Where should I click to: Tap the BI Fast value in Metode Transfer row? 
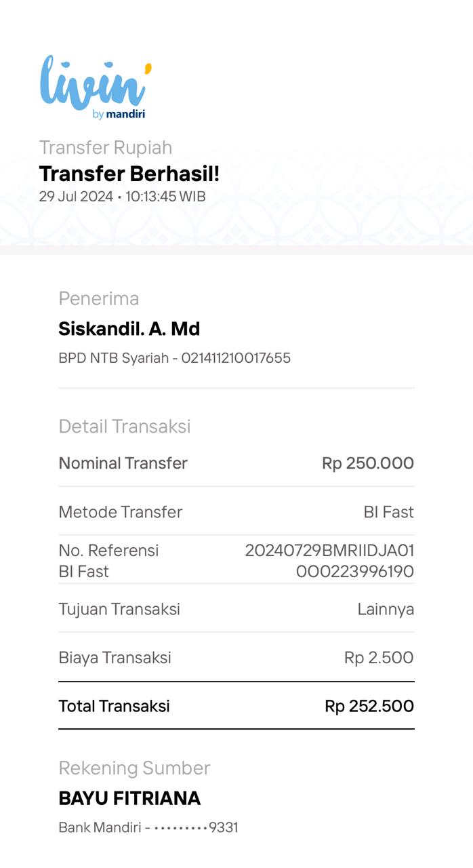(x=388, y=512)
